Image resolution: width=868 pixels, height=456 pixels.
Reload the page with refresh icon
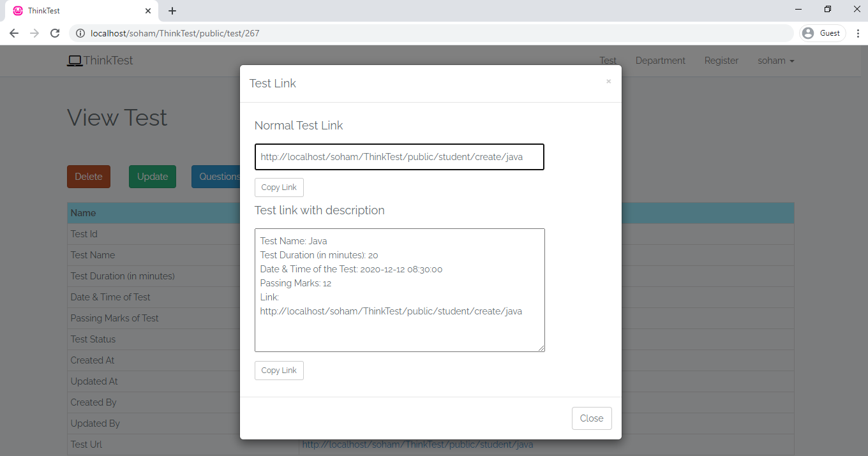(x=55, y=33)
